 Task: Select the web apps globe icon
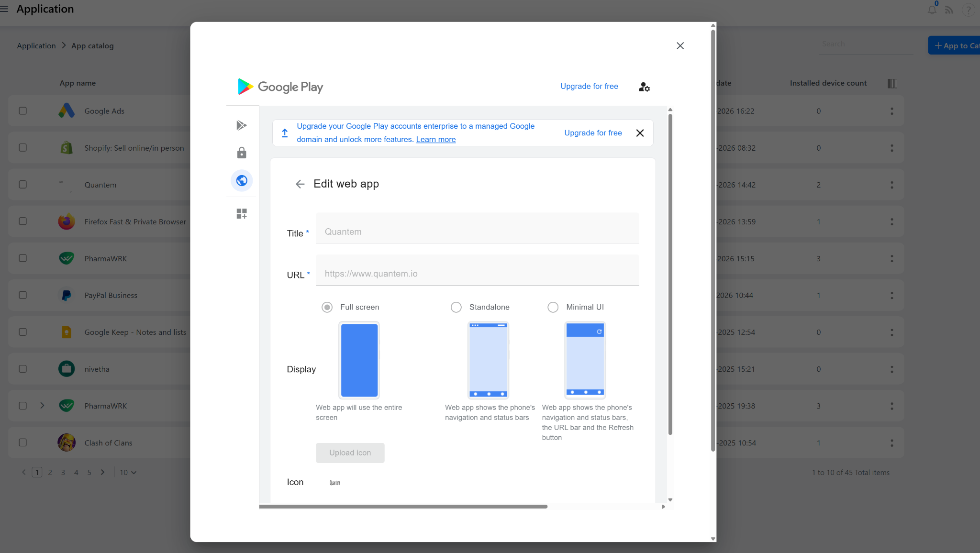242,181
